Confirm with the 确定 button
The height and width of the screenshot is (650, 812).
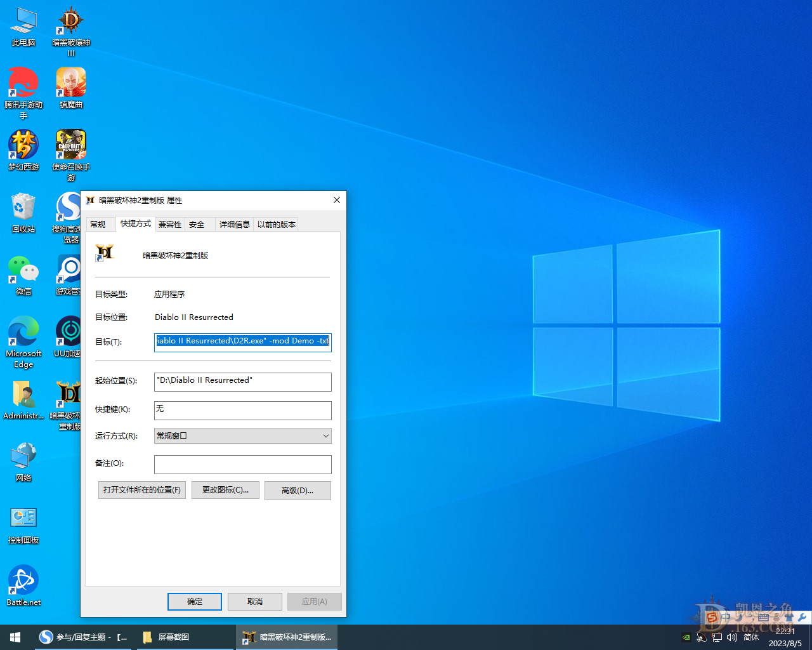195,602
